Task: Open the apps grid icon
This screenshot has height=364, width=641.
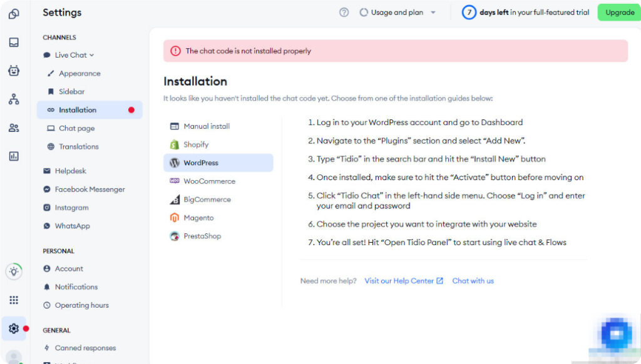Action: click(14, 300)
